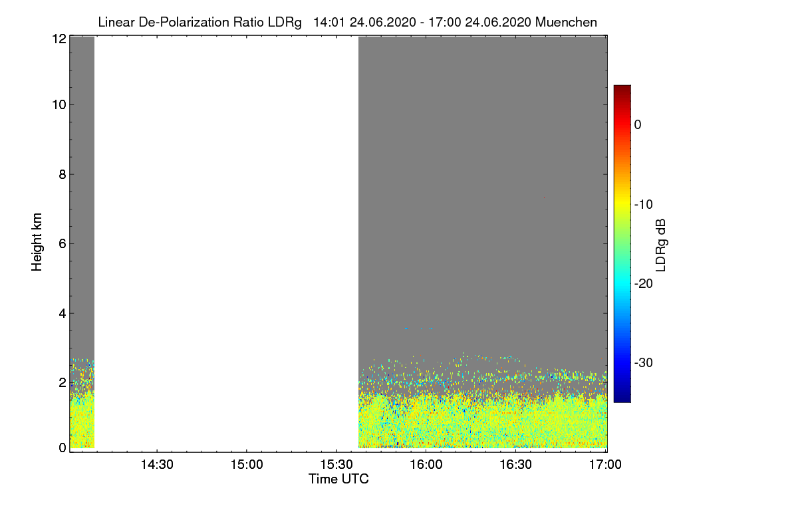This screenshot has width=798, height=532.
Task: Click the colorbar tick label '-30'
Action: point(644,363)
